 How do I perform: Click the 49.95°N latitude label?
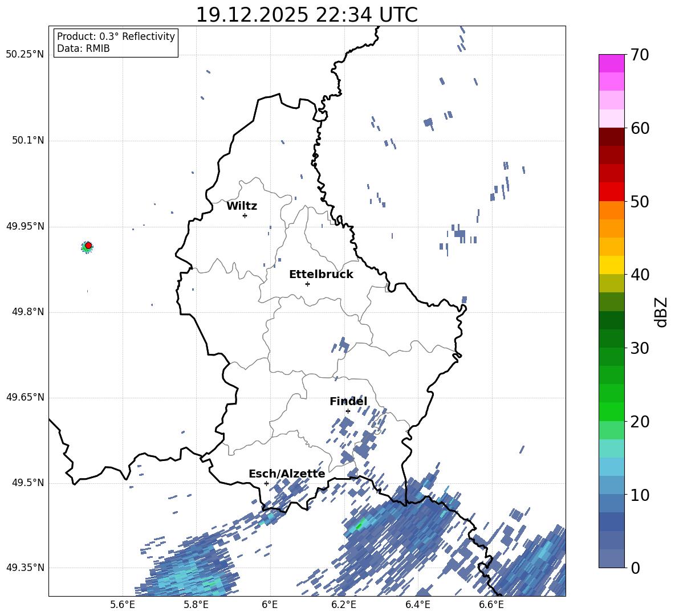point(25,226)
